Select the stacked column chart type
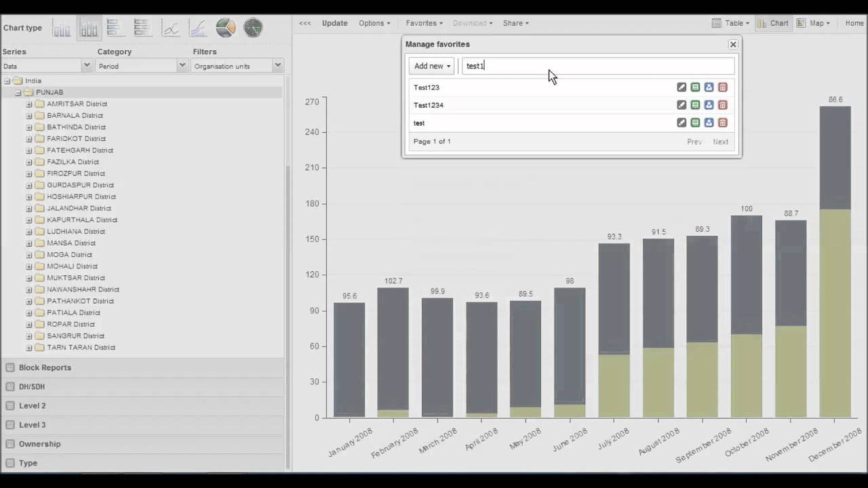868x488 pixels. point(89,28)
